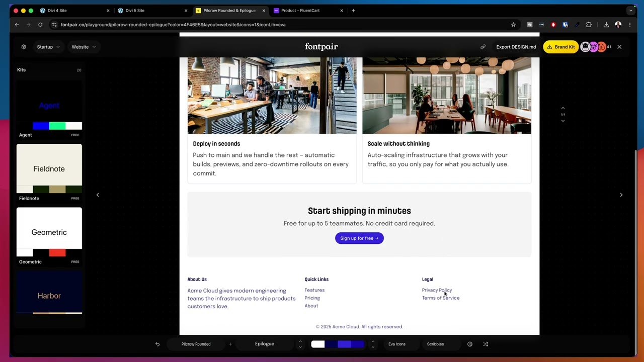This screenshot has width=644, height=362.
Task: Cycle the body font Epilogue with stepper arrows
Action: pyautogui.click(x=300, y=344)
